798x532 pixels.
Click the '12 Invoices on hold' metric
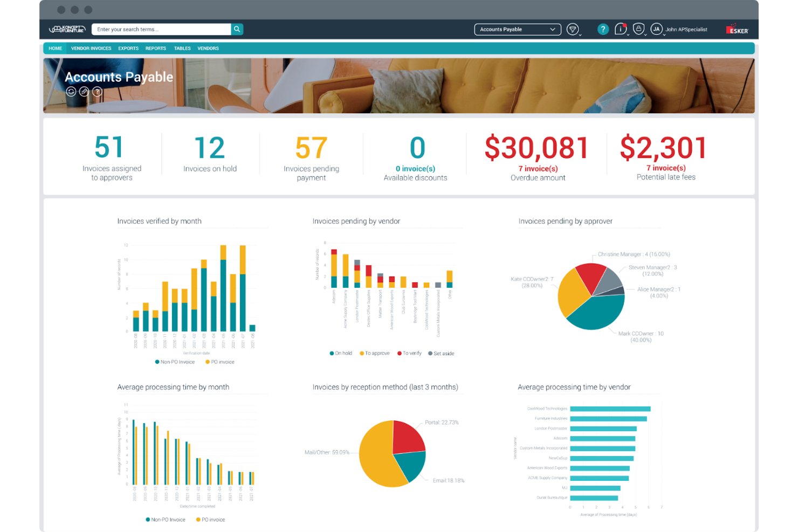coord(210,154)
